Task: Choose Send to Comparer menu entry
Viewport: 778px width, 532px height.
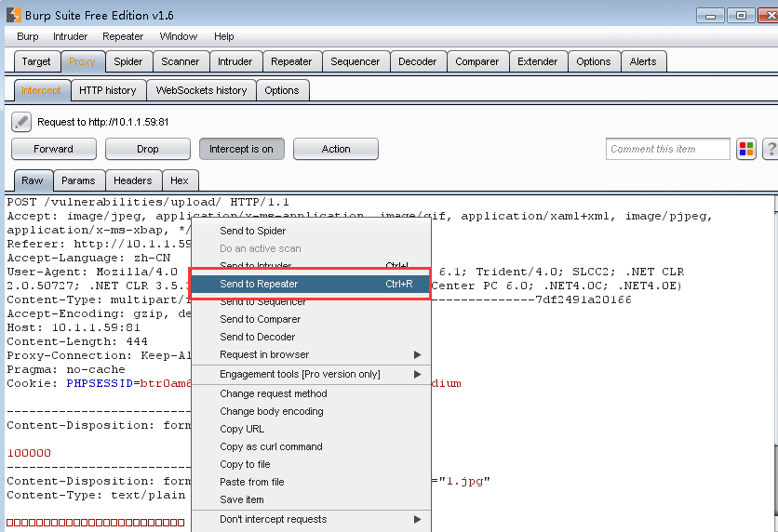Action: click(x=311, y=319)
